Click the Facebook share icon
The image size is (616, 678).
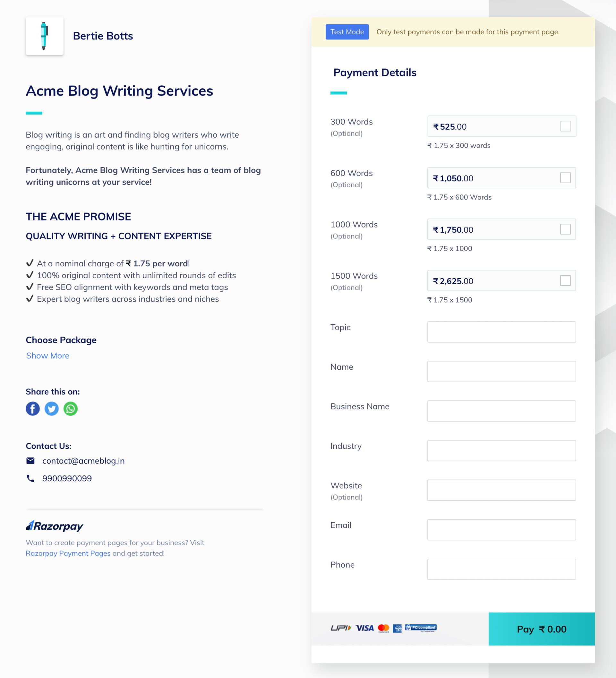[x=32, y=408]
